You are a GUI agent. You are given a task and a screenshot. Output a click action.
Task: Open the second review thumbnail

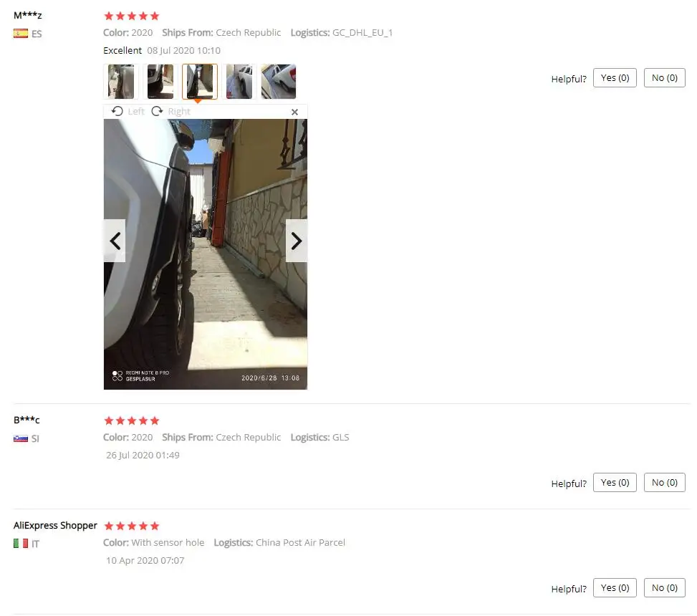[x=160, y=82]
